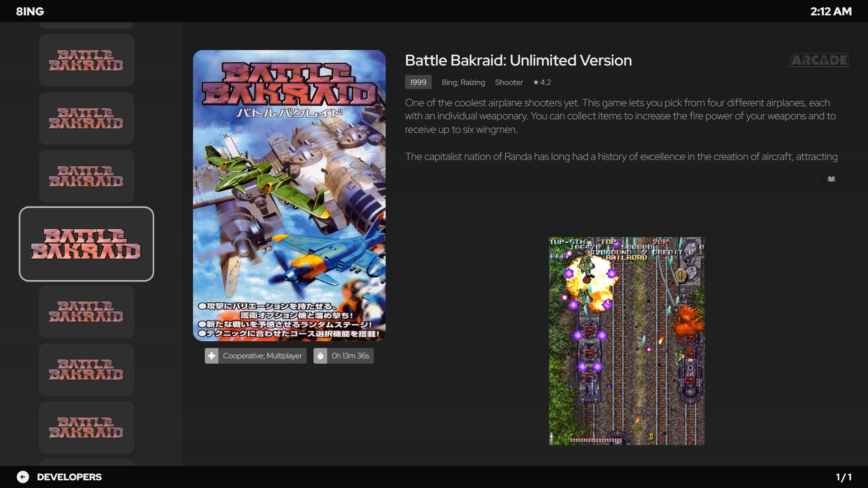868x488 pixels.
Task: Click the Shooter genre label
Action: coord(509,82)
